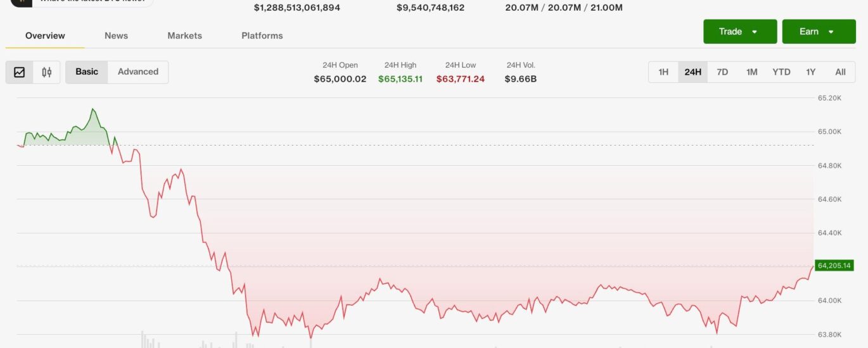Click the 64.60K axis label
The width and height of the screenshot is (868, 348).
[x=829, y=199]
